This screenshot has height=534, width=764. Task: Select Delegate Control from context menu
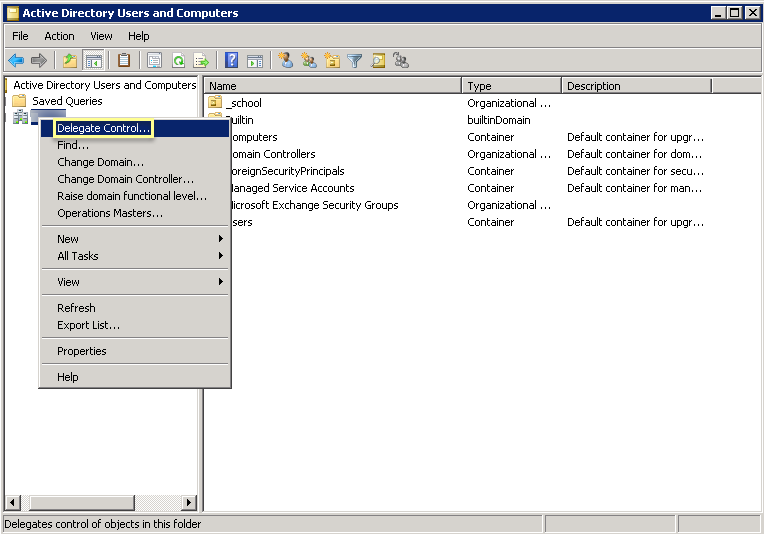pos(103,128)
